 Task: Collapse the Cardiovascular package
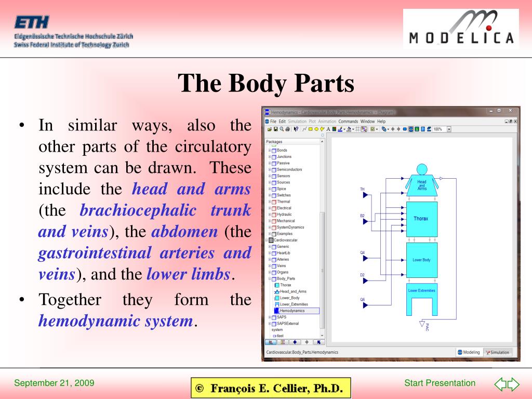tap(267, 240)
